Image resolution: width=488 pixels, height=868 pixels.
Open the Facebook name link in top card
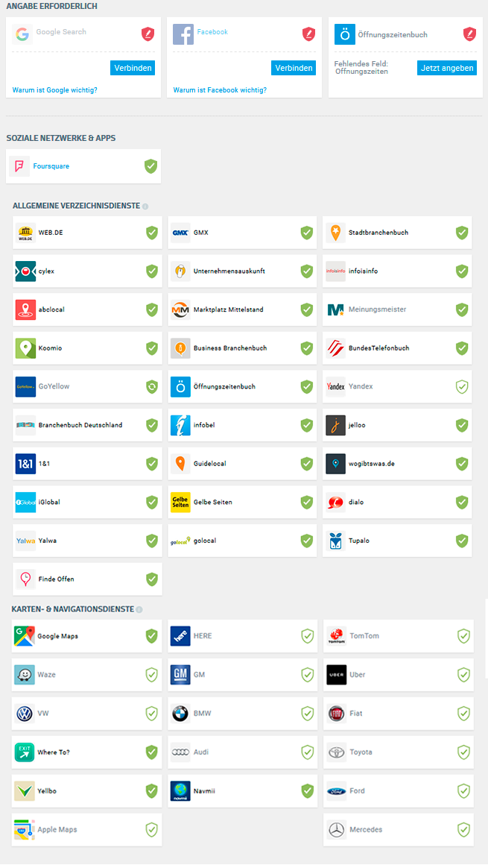coord(212,31)
